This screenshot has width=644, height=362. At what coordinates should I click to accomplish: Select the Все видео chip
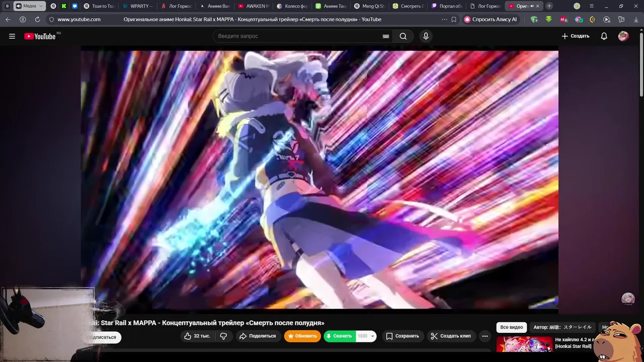512,327
